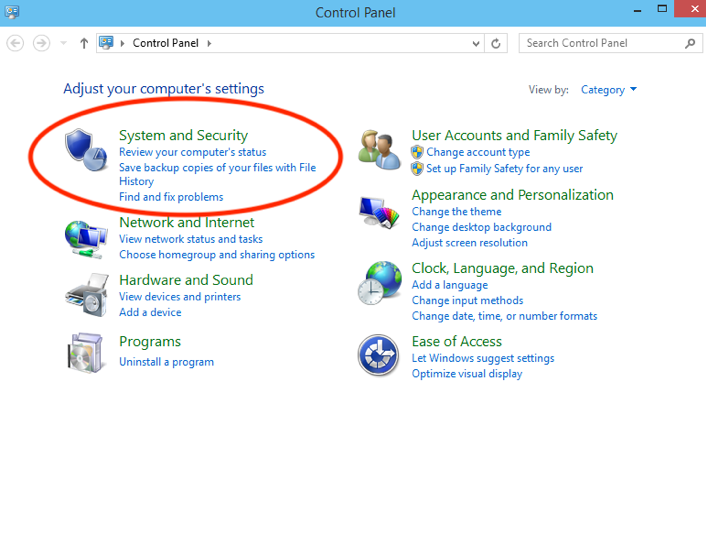Image resolution: width=706 pixels, height=533 pixels.
Task: Open the View by Category dropdown
Action: [609, 90]
